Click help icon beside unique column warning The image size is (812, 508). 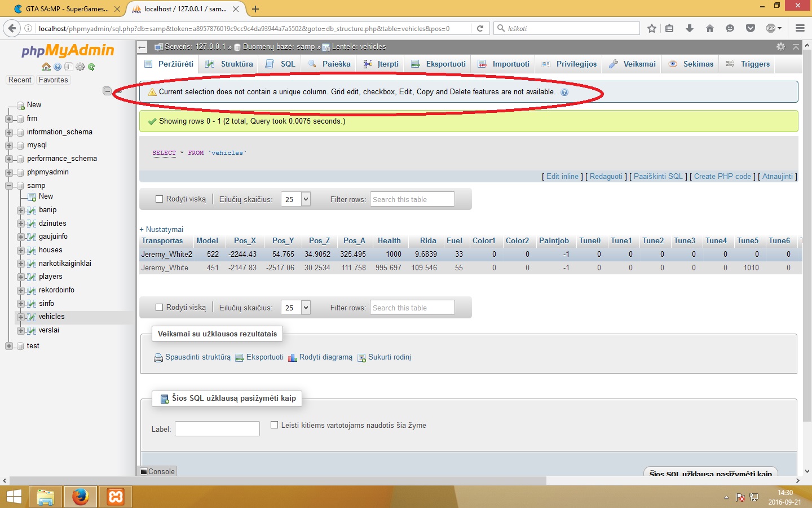click(564, 92)
